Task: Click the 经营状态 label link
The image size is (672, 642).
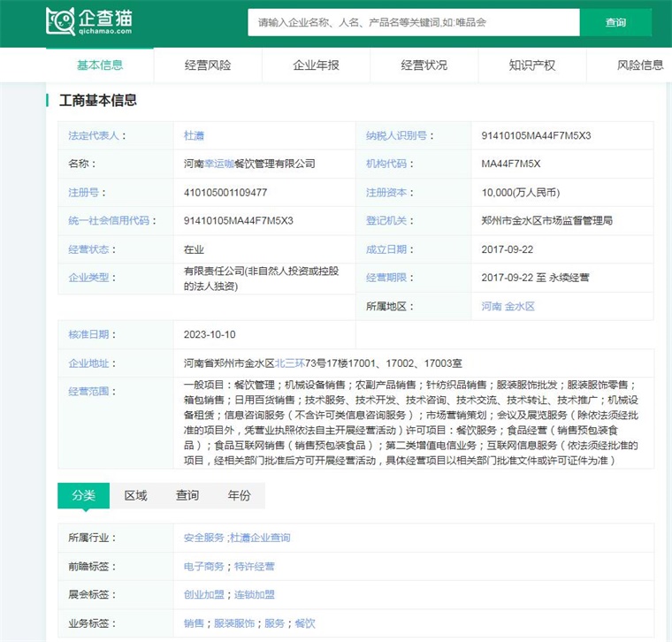Action: [x=88, y=249]
